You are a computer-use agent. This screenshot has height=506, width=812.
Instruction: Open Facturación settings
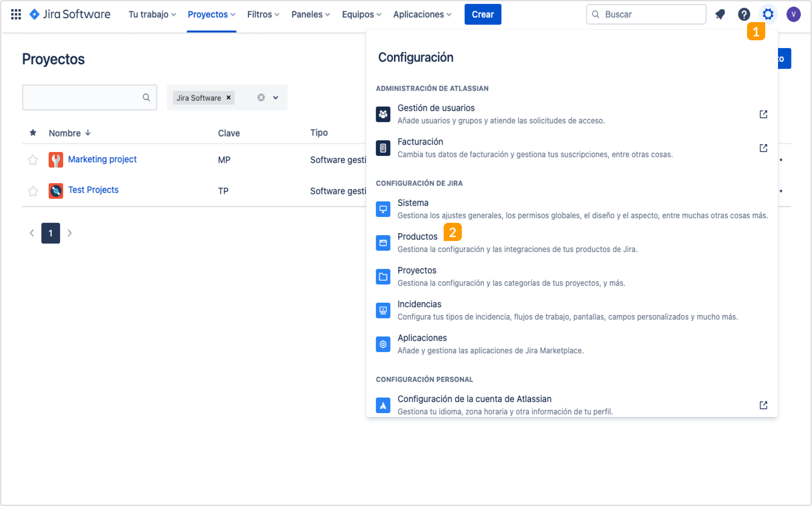pos(572,148)
